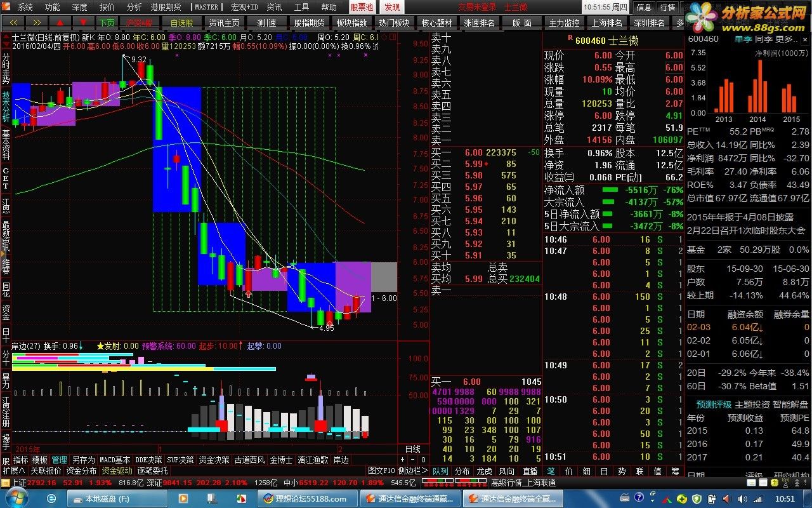Switch to 队列 tab in order panel
Viewport: 812px width, 508px height.
click(440, 471)
